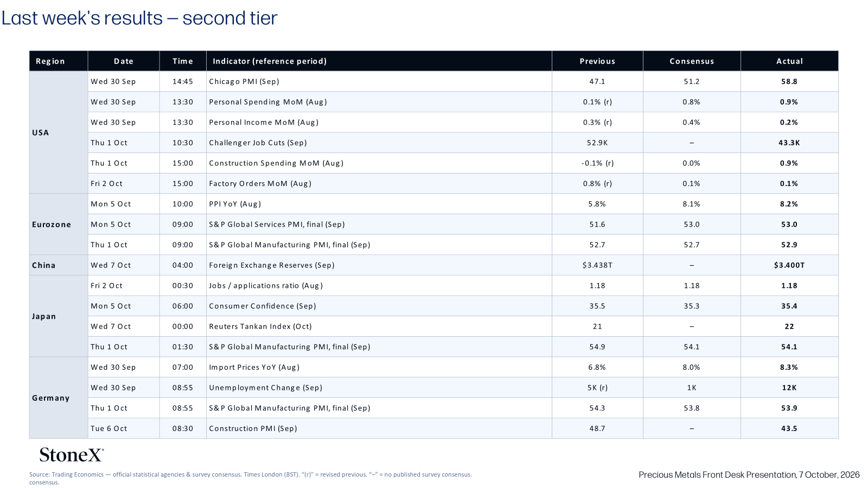Select actual value '12K' for Unemployment Change
This screenshot has width=868, height=488.
pos(789,388)
